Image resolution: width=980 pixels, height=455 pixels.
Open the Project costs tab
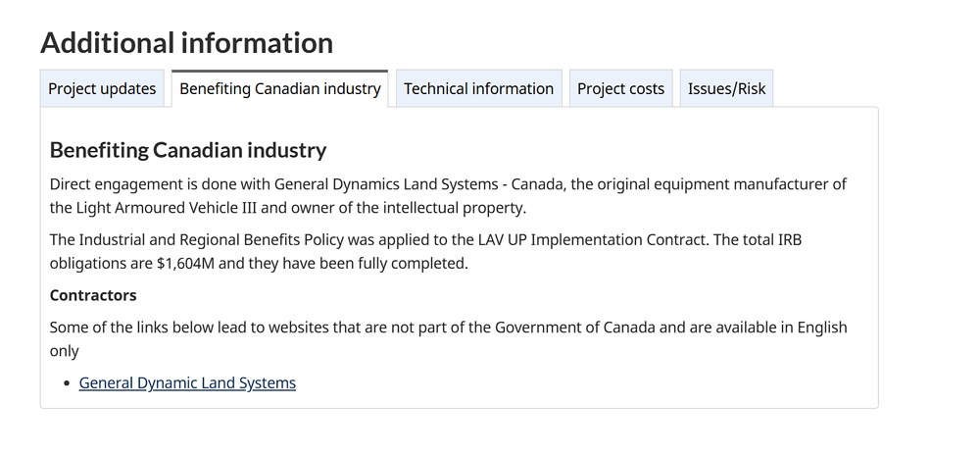620,88
